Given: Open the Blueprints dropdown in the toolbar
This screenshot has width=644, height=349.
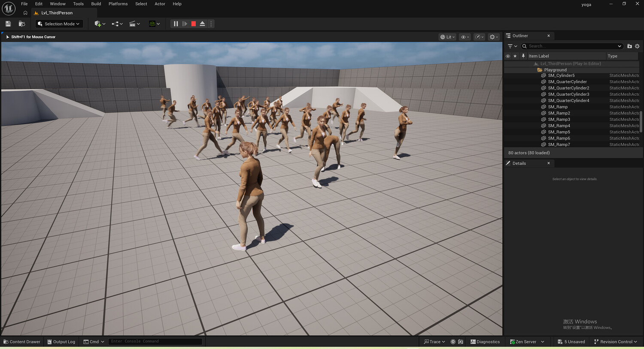Looking at the screenshot, I should point(117,24).
